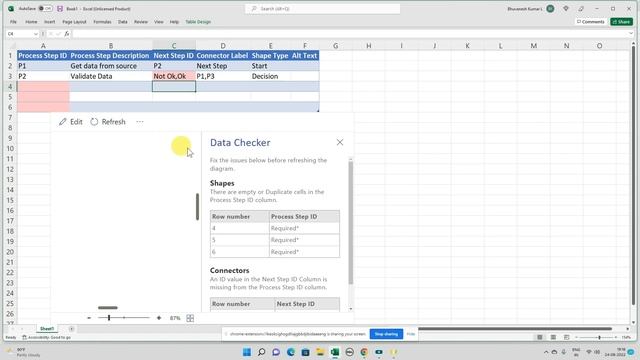Click the red 'Not Ok,Ok' cell
This screenshot has width=640, height=360.
[174, 76]
